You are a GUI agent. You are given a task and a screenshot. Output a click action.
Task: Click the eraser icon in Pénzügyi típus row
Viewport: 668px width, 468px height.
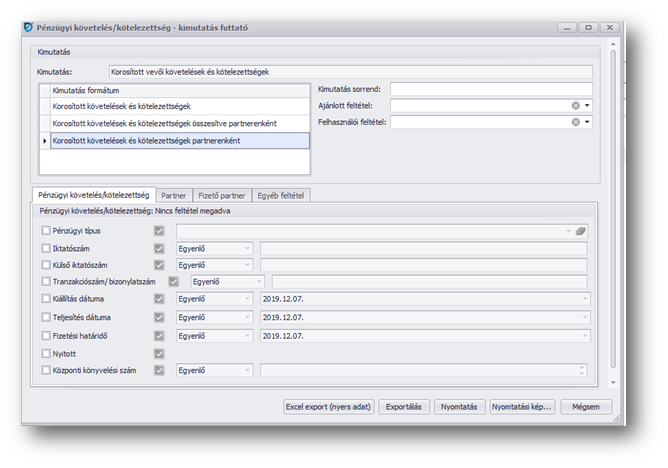581,231
